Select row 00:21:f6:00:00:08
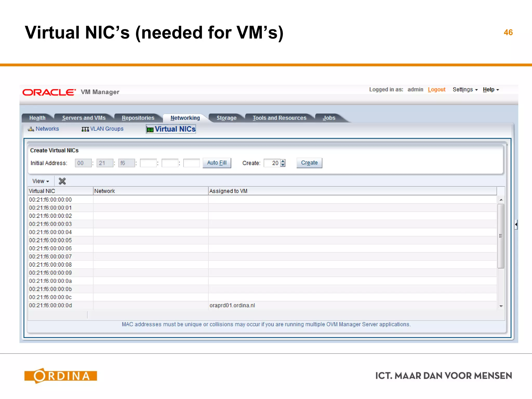The height and width of the screenshot is (399, 532). click(x=262, y=265)
